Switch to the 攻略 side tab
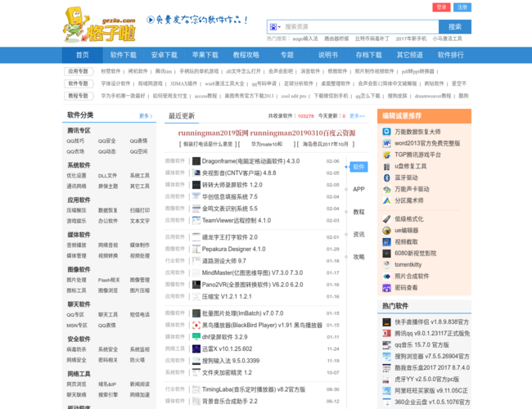The height and width of the screenshot is (409, 532). (x=358, y=257)
